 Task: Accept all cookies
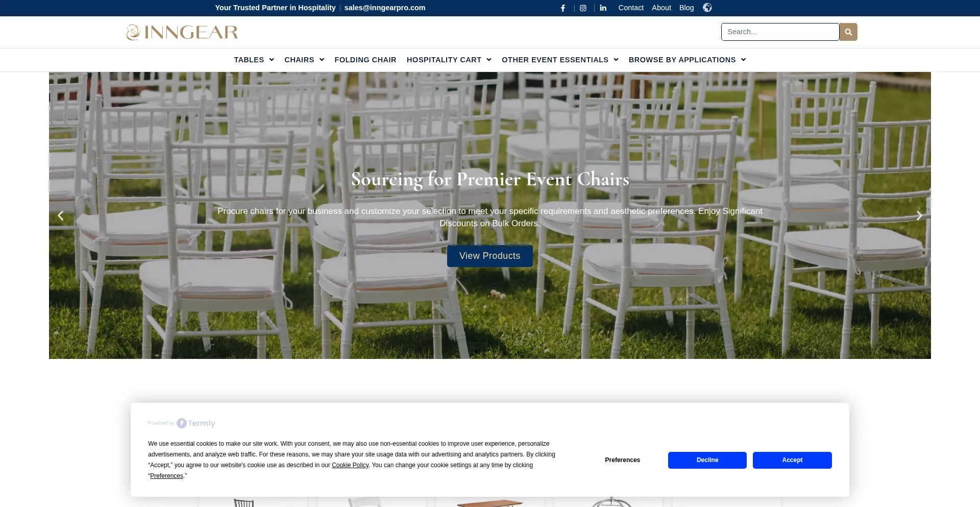(792, 460)
